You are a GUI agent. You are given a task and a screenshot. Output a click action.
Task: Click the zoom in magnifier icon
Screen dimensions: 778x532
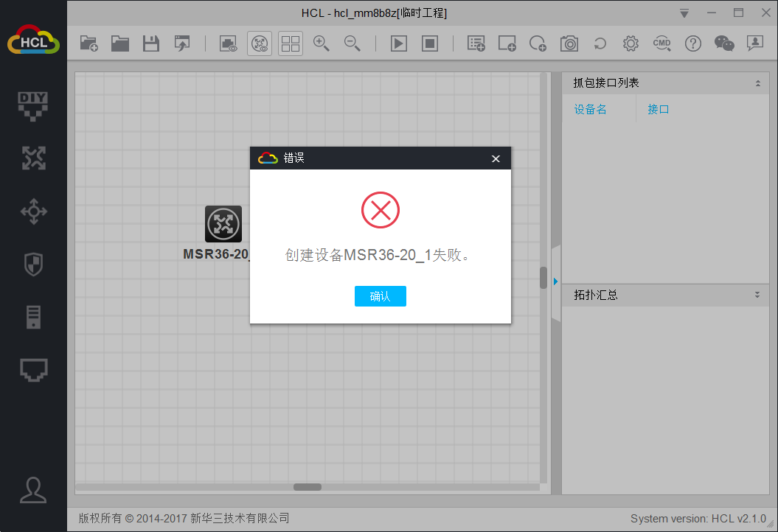click(322, 43)
